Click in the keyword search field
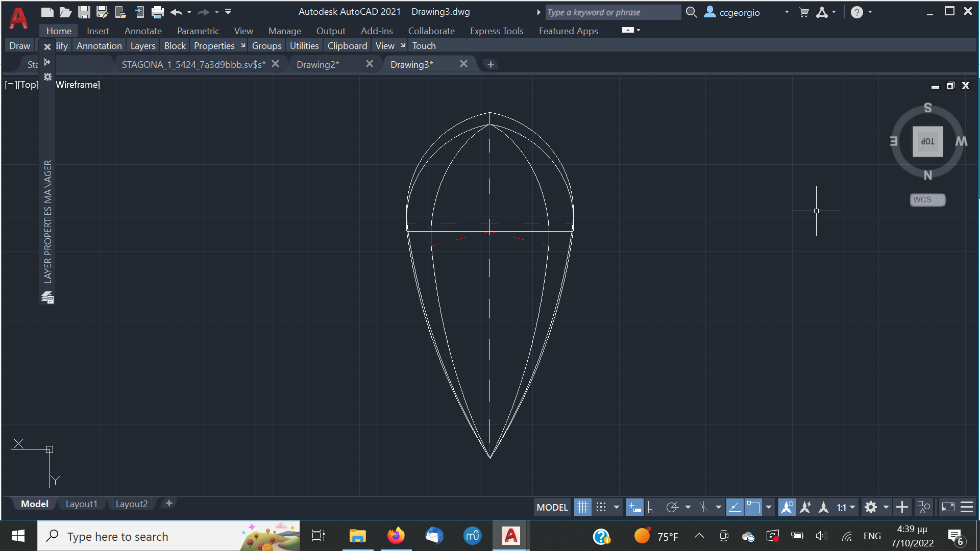 [612, 12]
